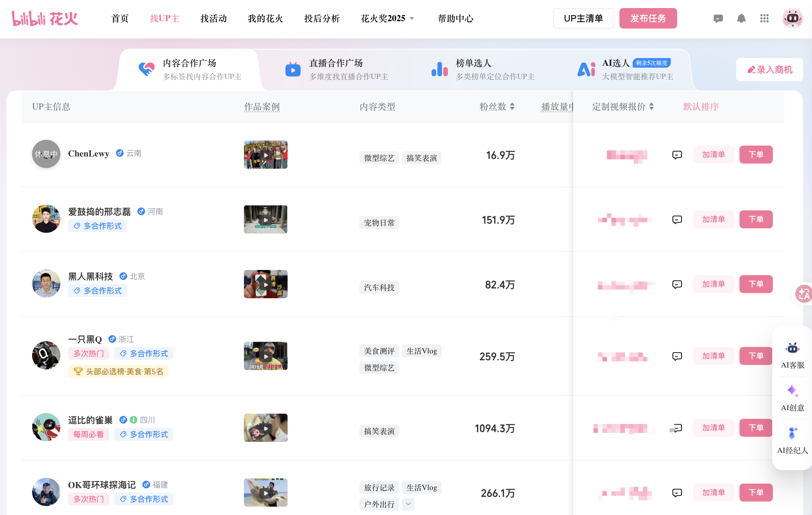The height and width of the screenshot is (515, 812).
Task: Click the user avatar in header
Action: pos(792,19)
